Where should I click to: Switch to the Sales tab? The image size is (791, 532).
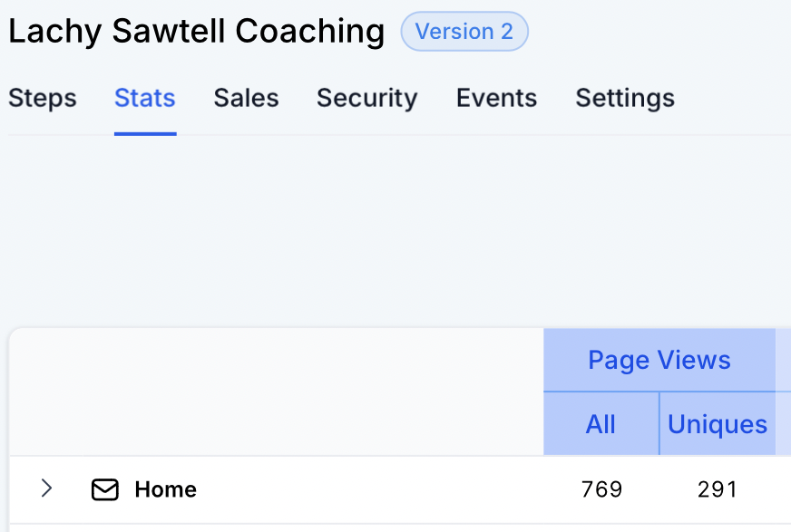click(246, 98)
